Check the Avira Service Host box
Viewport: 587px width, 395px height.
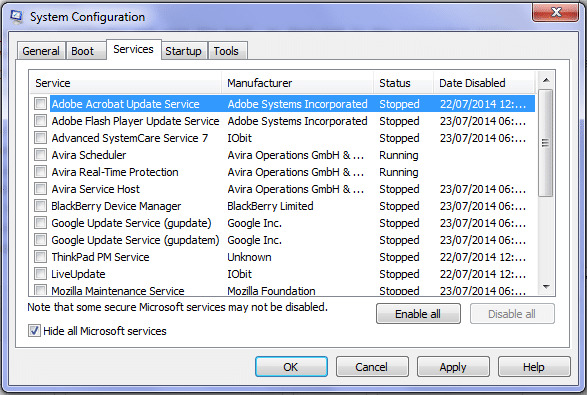click(x=40, y=189)
